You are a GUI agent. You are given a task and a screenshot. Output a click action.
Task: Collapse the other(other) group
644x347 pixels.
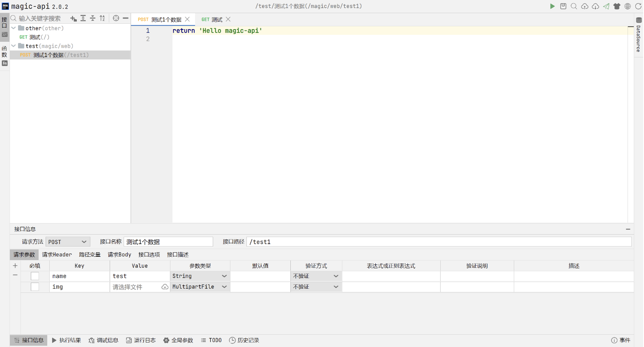14,28
